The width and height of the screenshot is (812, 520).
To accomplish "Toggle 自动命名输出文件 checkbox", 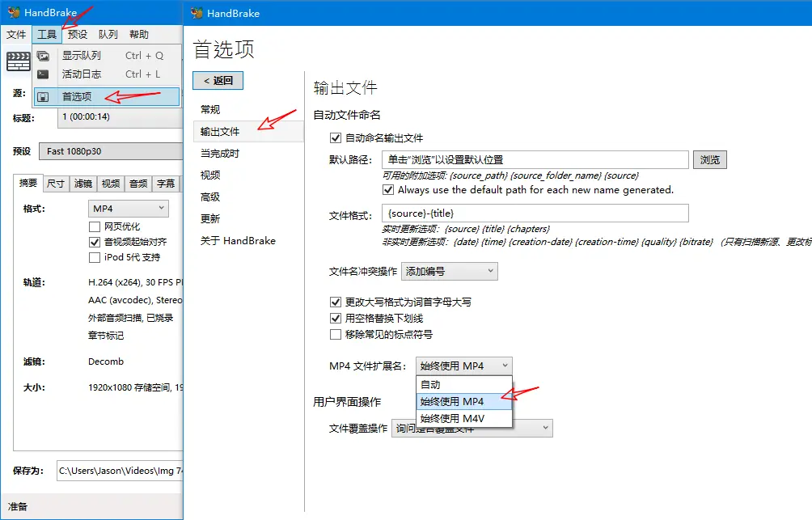I will [x=336, y=137].
